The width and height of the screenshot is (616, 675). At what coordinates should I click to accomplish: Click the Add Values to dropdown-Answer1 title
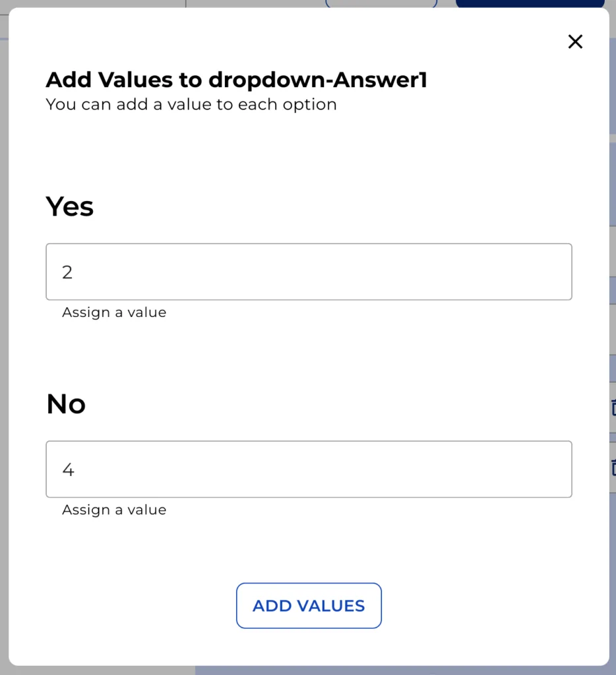(x=235, y=80)
